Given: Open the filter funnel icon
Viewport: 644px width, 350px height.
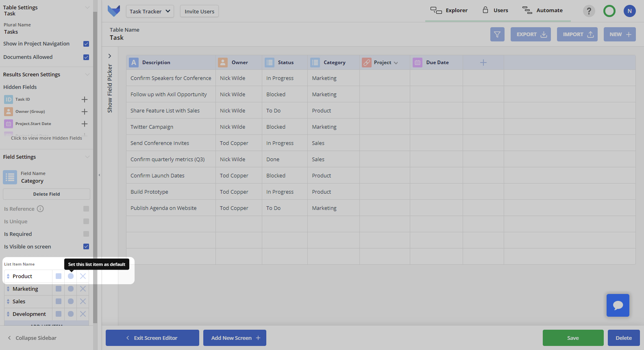Looking at the screenshot, I should [x=497, y=35].
